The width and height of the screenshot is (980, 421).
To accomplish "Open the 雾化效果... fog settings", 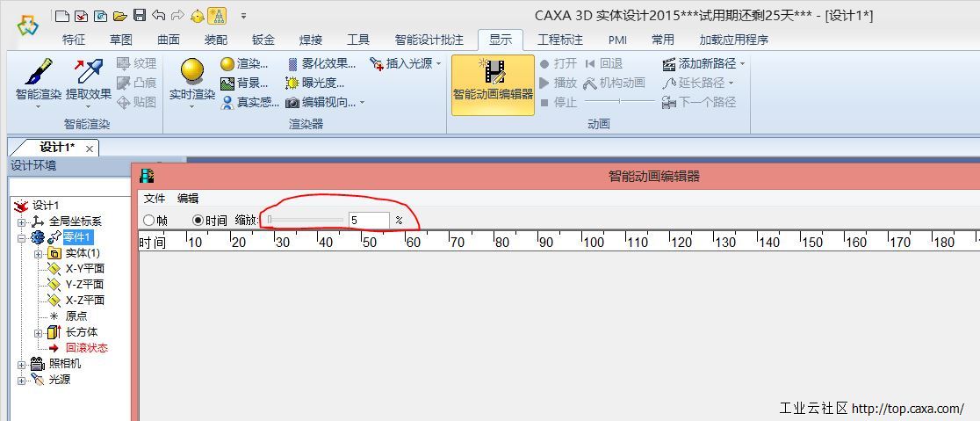I will (321, 64).
